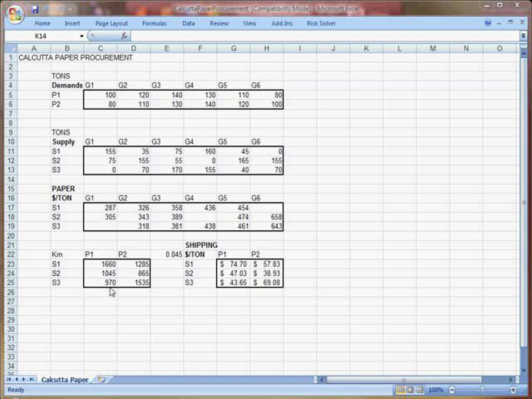Screen dimensions: 532x399
Task: Select the column K header
Action: click(x=366, y=49)
